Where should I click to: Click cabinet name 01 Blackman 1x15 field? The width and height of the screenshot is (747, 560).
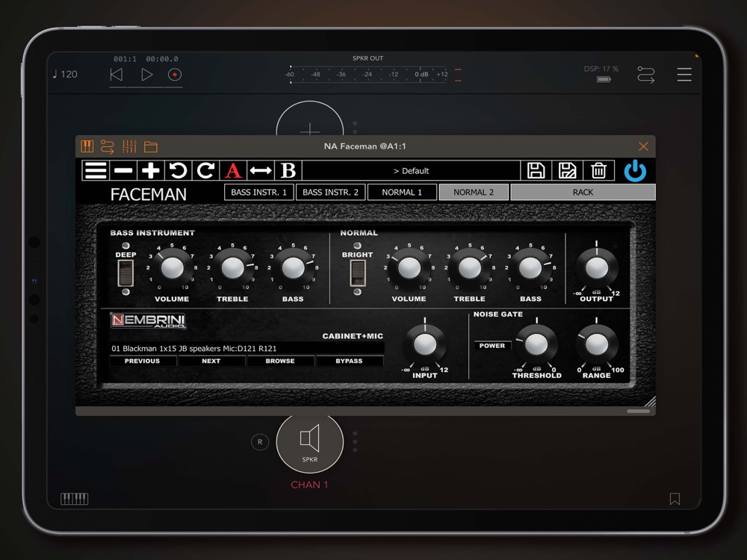(x=247, y=348)
